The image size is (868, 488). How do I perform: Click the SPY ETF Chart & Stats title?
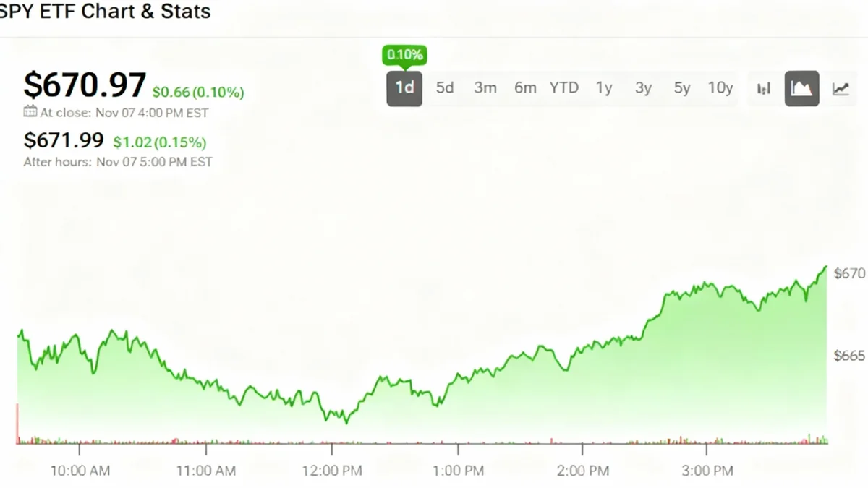click(x=106, y=12)
